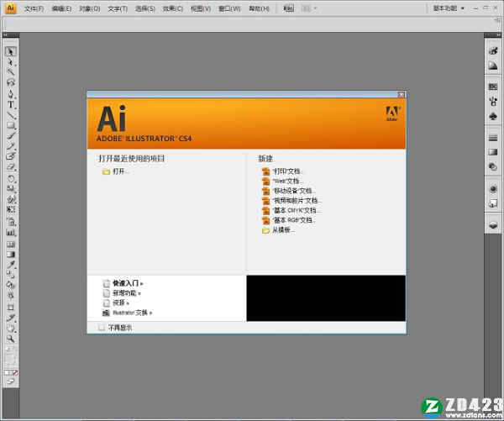
Task: Open the Brushes panel icon
Action: tap(493, 102)
